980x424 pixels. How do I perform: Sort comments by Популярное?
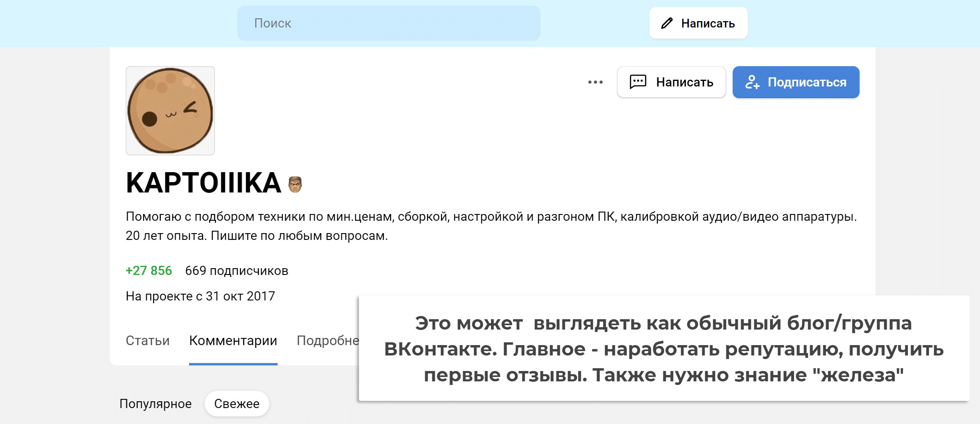tap(156, 404)
